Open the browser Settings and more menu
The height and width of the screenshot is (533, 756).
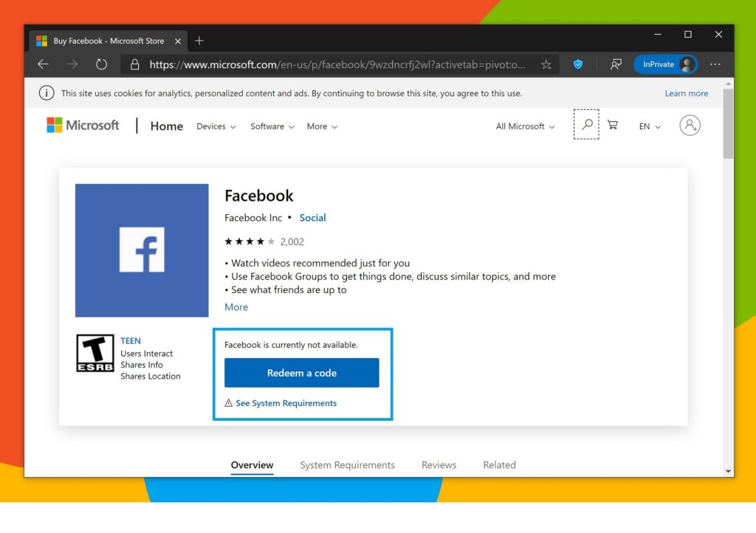(715, 64)
